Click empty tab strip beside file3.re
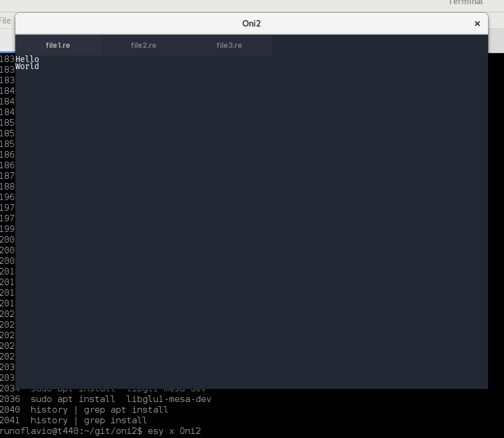Screen dimensions: 504x438 pos(380,45)
